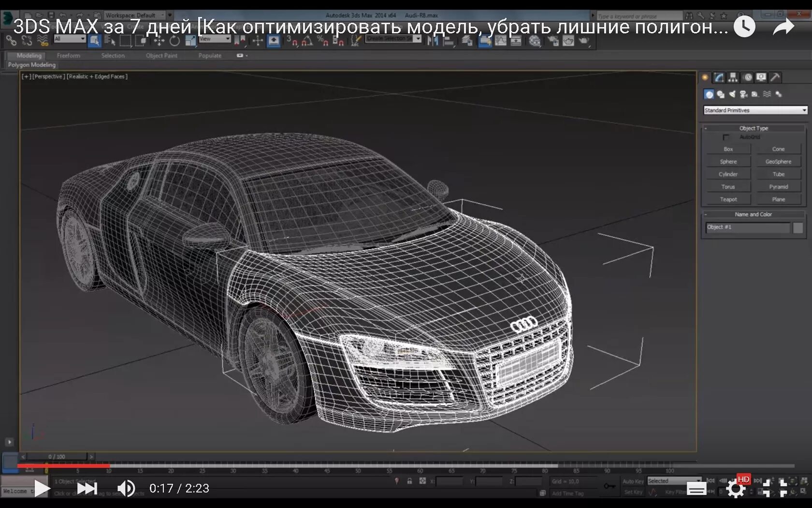Switch to the Motion command panel tab
Image resolution: width=812 pixels, height=508 pixels.
748,77
